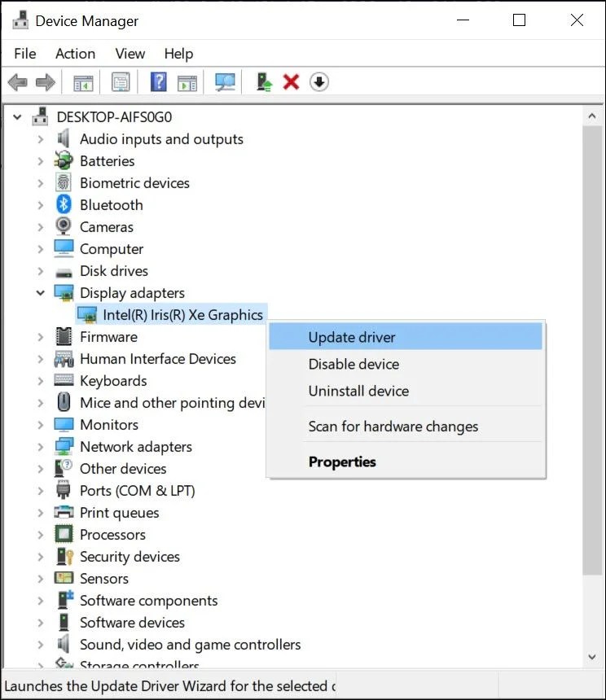The width and height of the screenshot is (606, 700).
Task: Expand the Human Interface Devices category
Action: tap(40, 359)
